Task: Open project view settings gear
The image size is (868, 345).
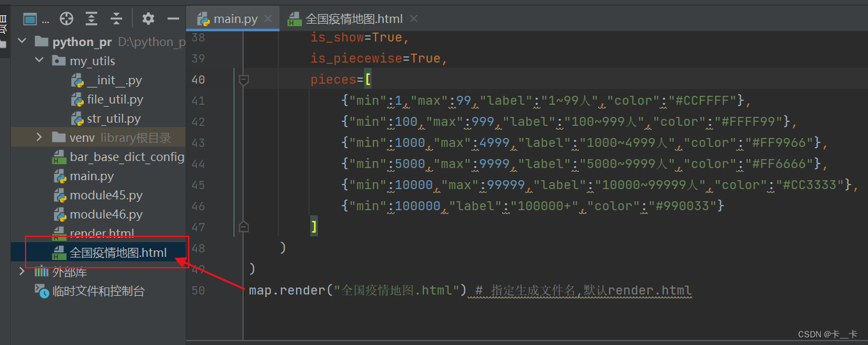Action: pos(148,19)
